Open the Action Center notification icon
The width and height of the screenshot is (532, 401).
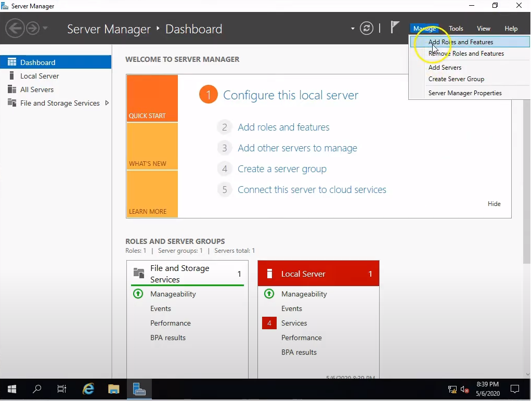tap(515, 389)
